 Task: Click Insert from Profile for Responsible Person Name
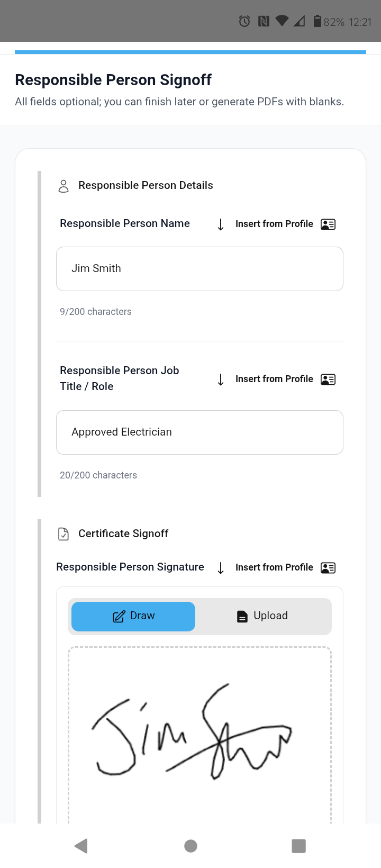(274, 224)
